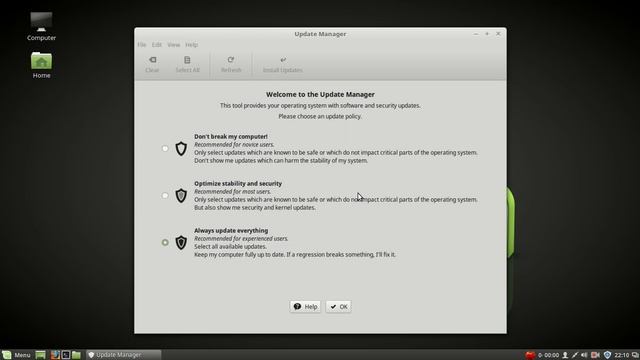Maximize the Update Manager window
This screenshot has width=640, height=360.
[487, 34]
